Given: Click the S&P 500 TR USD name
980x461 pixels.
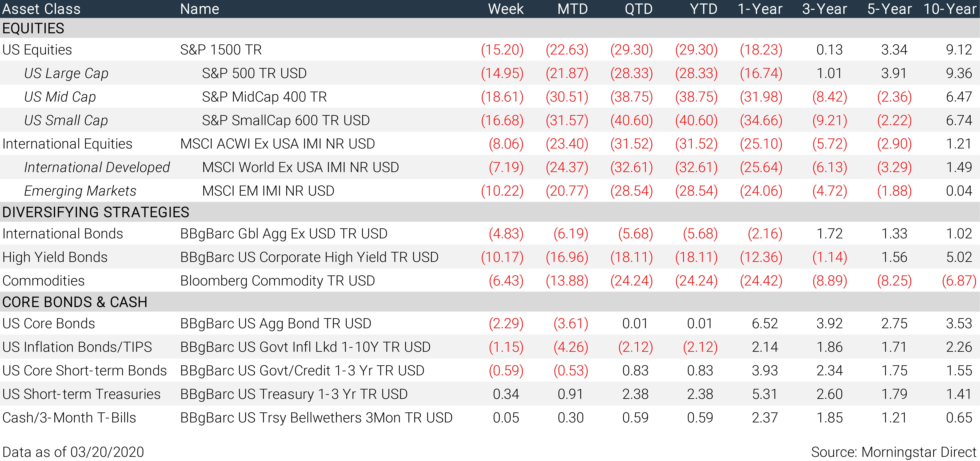Looking at the screenshot, I should (254, 73).
